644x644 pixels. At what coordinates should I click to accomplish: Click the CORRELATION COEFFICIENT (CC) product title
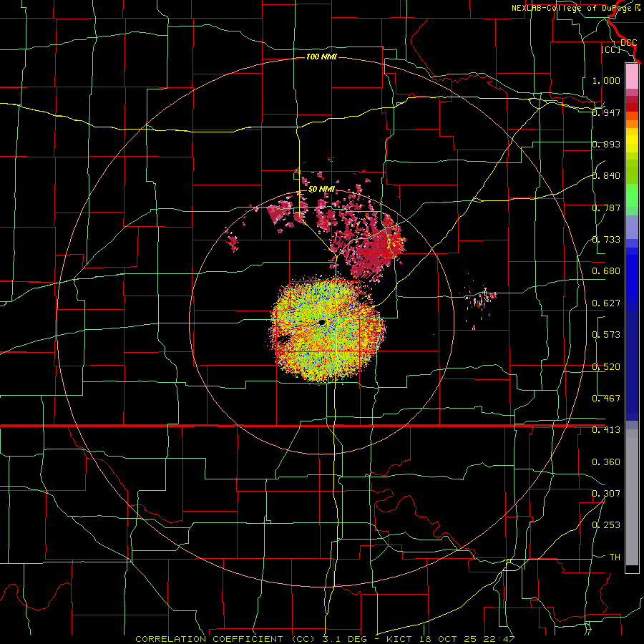click(225, 639)
